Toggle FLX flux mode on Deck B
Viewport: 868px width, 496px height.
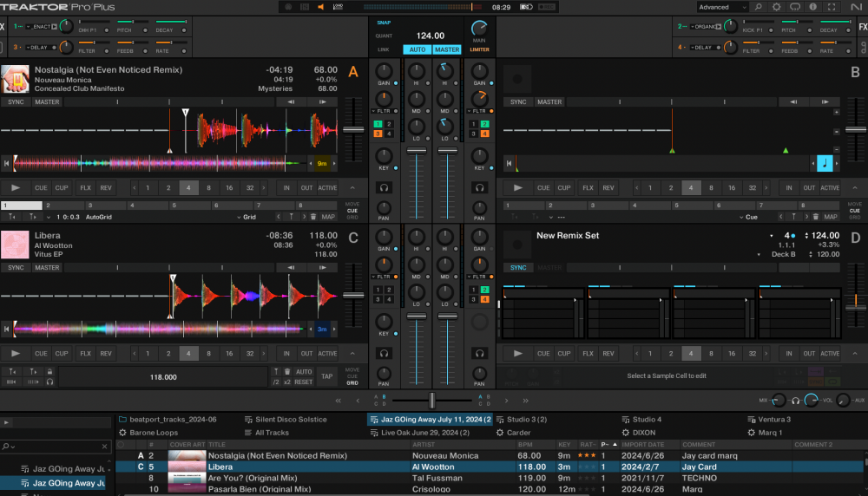[x=588, y=187]
